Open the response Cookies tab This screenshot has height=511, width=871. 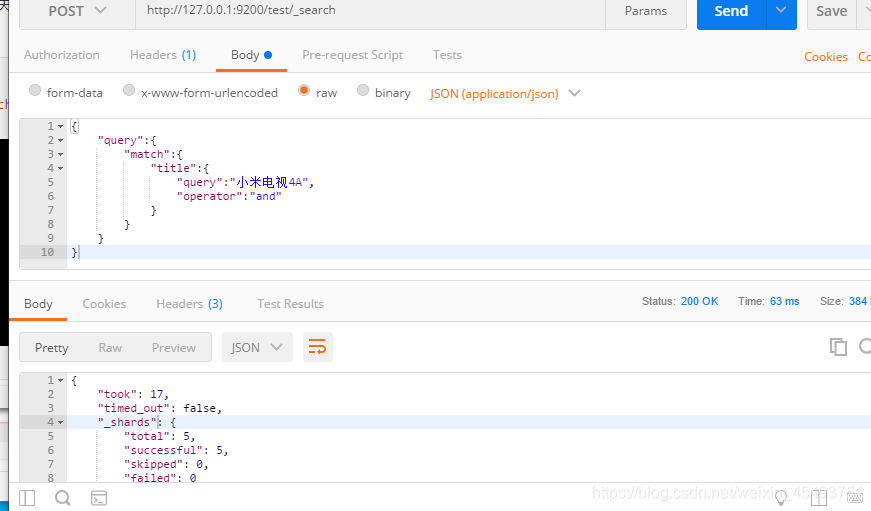pyautogui.click(x=104, y=304)
